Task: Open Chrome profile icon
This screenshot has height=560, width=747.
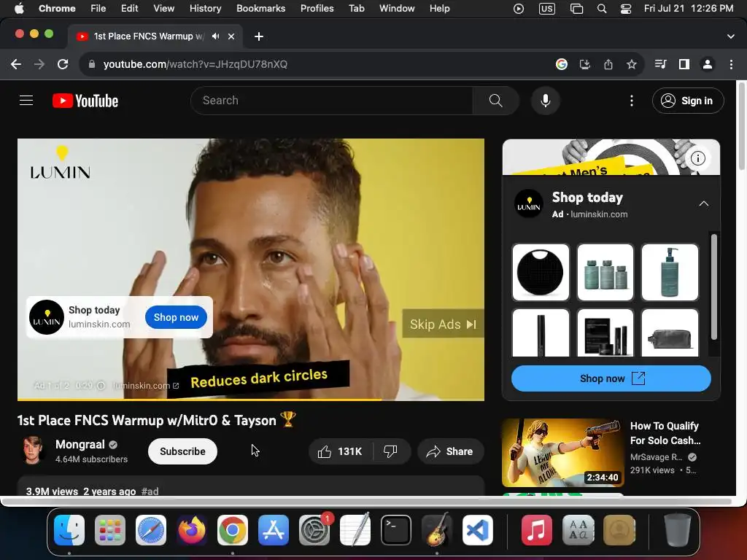Action: tap(708, 64)
